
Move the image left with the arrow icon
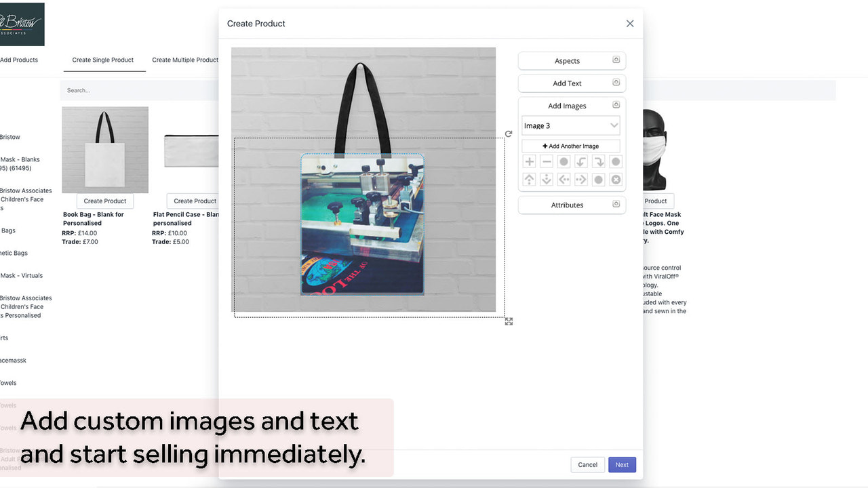pos(564,179)
